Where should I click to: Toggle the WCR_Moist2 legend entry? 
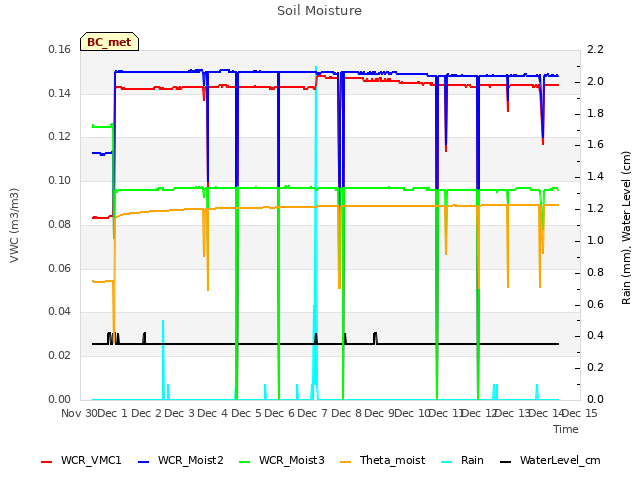(181, 461)
